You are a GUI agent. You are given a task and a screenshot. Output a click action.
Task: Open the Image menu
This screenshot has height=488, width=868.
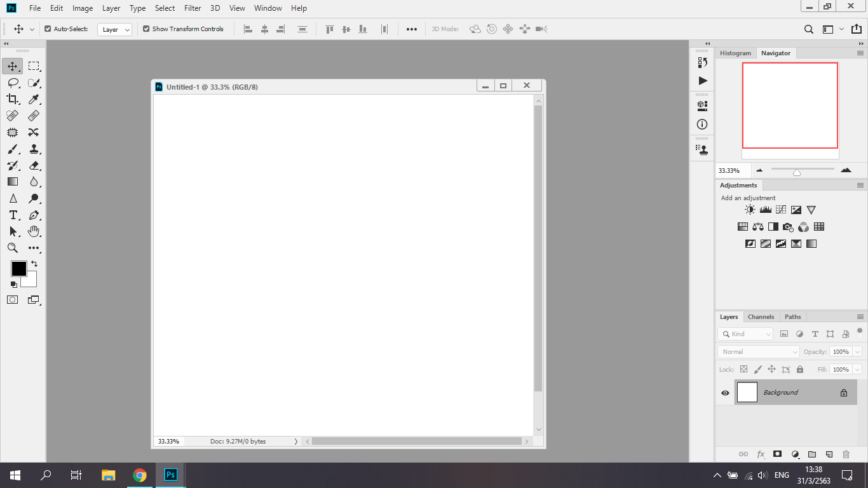83,8
